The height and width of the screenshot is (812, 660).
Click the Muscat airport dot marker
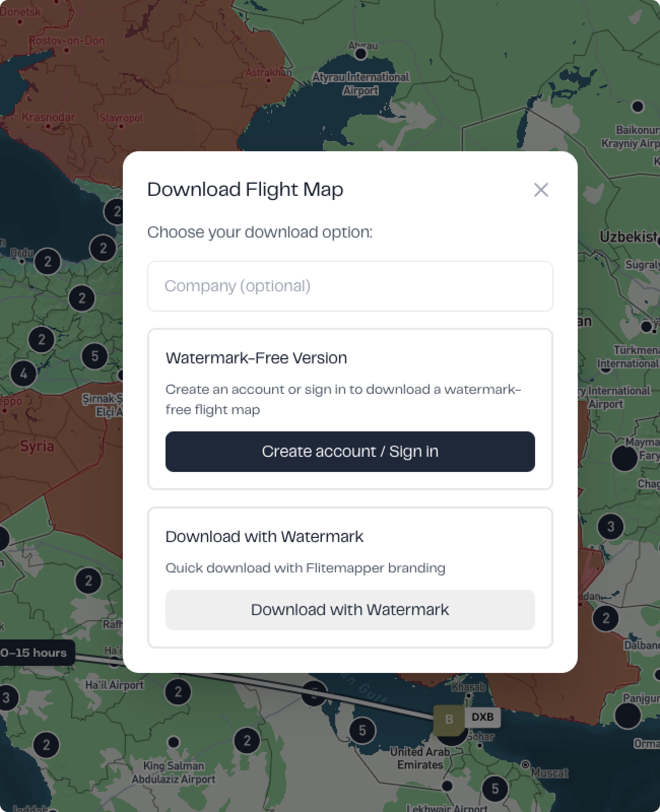(x=525, y=765)
